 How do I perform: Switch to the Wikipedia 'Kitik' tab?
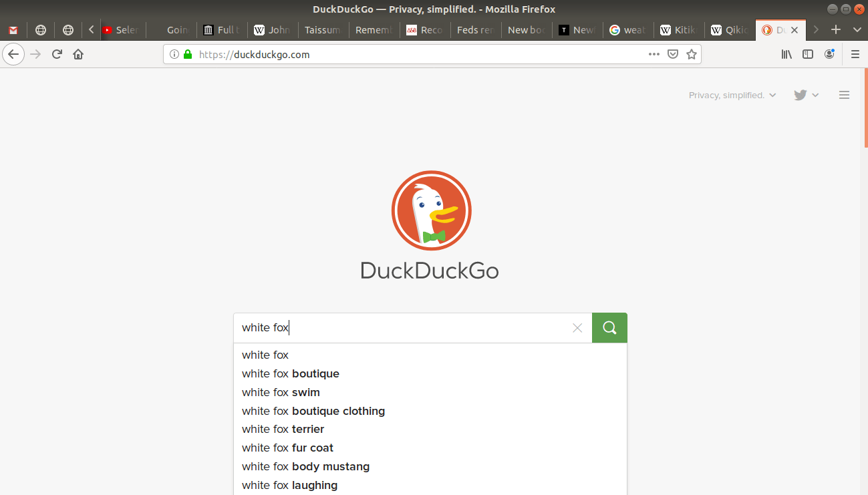click(x=680, y=30)
